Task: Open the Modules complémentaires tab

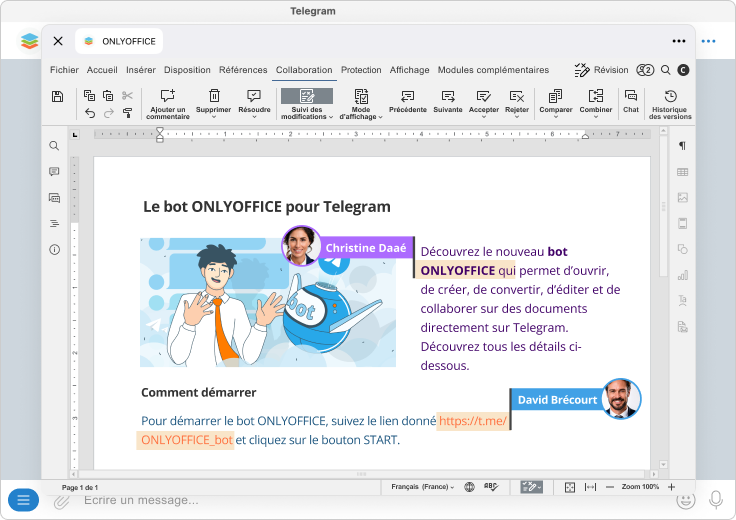Action: point(493,70)
